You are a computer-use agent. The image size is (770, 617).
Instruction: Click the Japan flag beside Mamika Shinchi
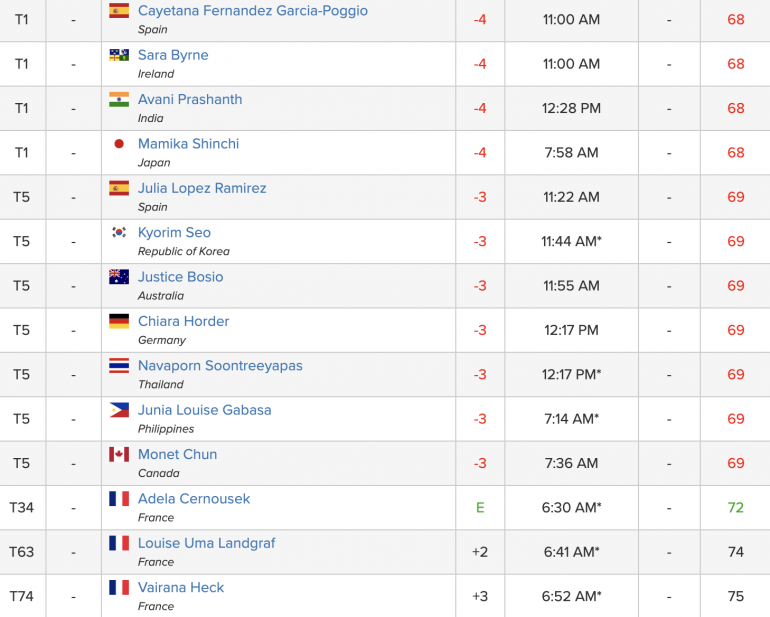[119, 144]
